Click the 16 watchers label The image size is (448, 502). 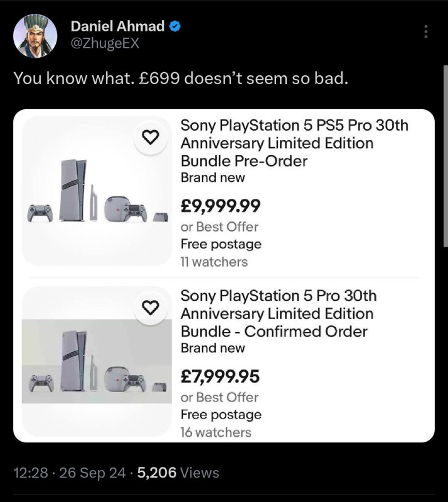point(215,432)
